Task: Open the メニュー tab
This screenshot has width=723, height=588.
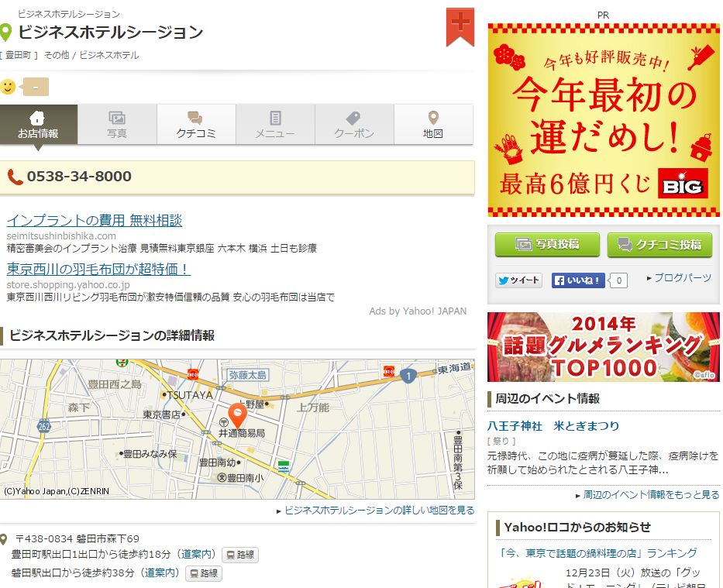Action: coord(275,125)
